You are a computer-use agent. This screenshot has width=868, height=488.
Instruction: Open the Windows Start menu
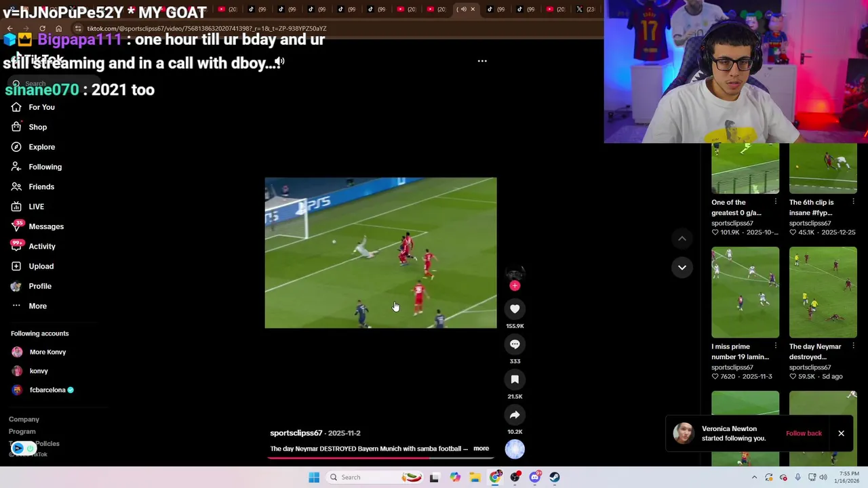point(314,477)
